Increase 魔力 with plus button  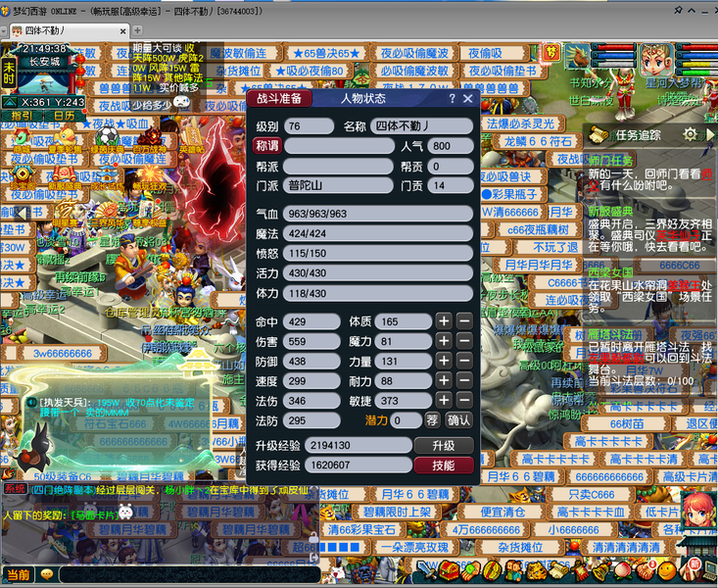[x=444, y=341]
